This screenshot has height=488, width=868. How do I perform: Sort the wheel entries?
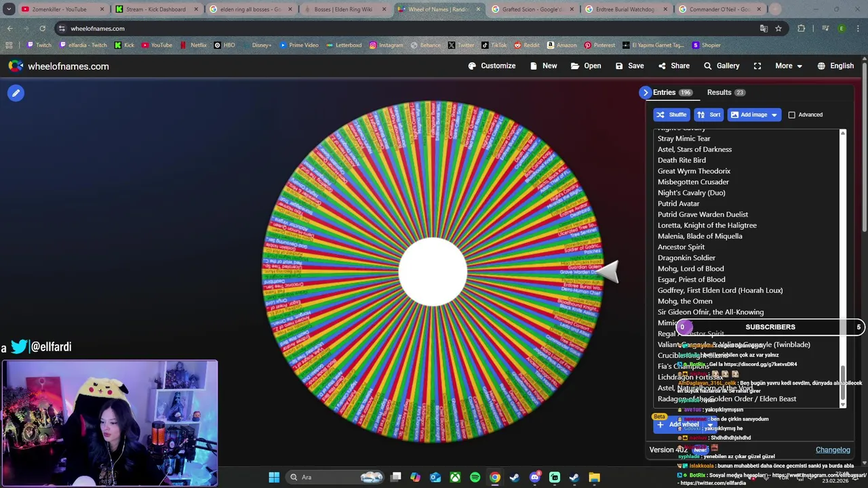pyautogui.click(x=709, y=115)
